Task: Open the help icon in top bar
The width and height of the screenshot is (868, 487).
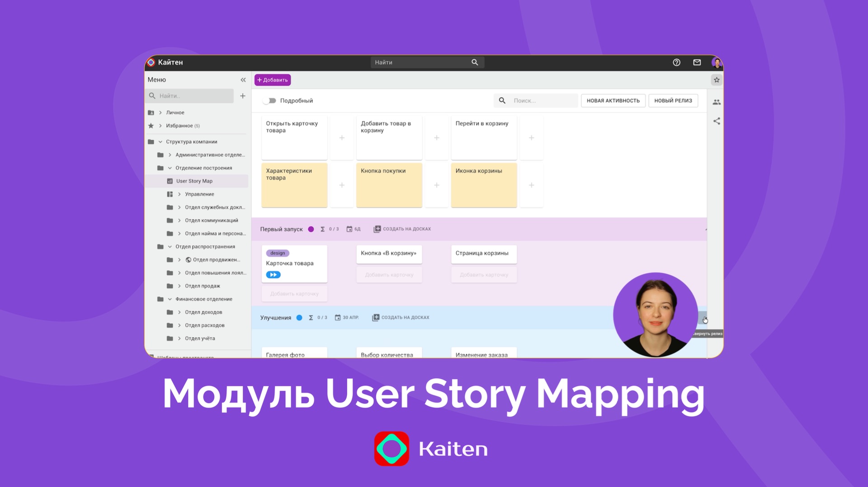Action: click(677, 62)
